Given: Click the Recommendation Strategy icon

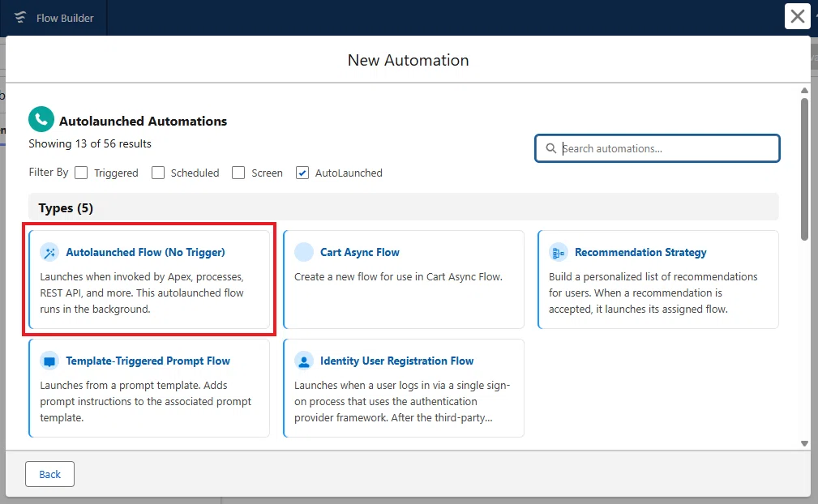Looking at the screenshot, I should (559, 252).
